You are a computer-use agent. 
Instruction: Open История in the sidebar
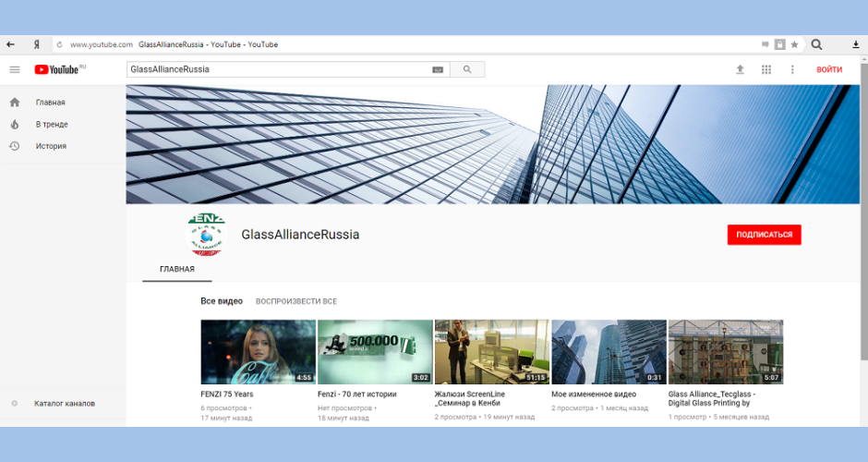[51, 146]
